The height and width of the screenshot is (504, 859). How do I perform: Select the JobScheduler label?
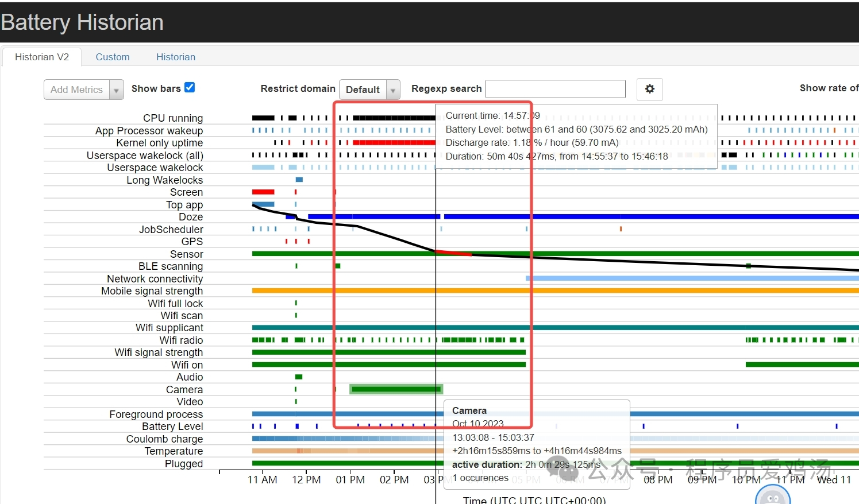[x=171, y=230]
